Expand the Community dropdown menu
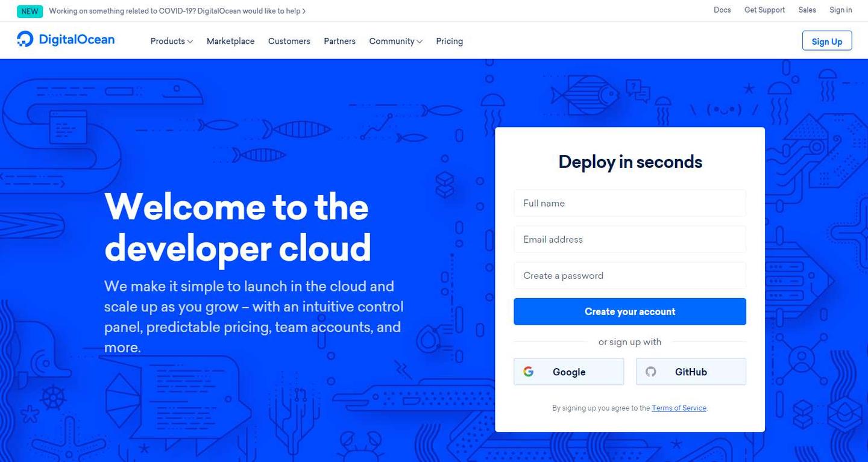868x462 pixels. coord(396,41)
